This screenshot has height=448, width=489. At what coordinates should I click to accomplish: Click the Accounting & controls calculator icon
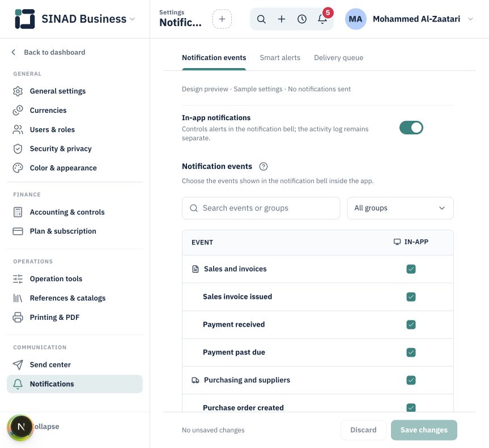pyautogui.click(x=18, y=212)
